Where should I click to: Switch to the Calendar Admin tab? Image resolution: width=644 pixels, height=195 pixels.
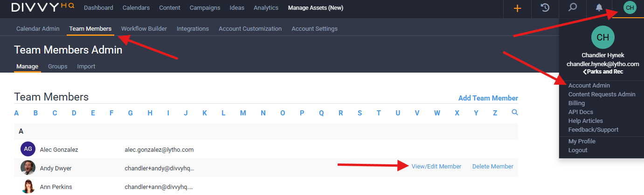click(38, 28)
